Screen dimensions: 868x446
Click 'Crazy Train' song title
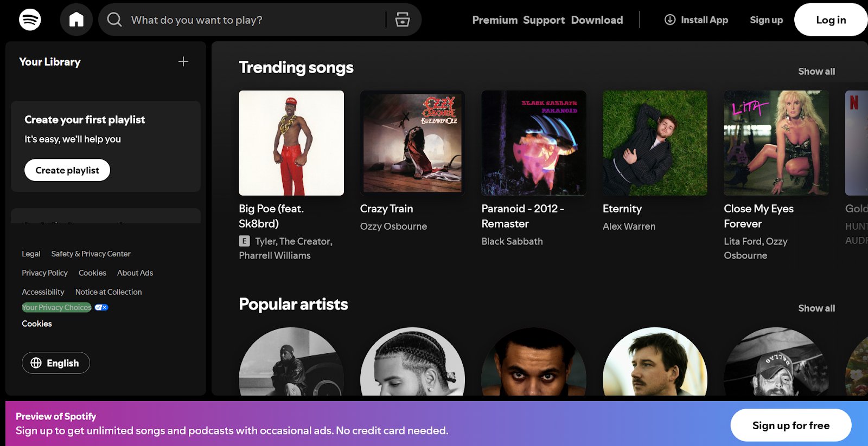coord(387,209)
